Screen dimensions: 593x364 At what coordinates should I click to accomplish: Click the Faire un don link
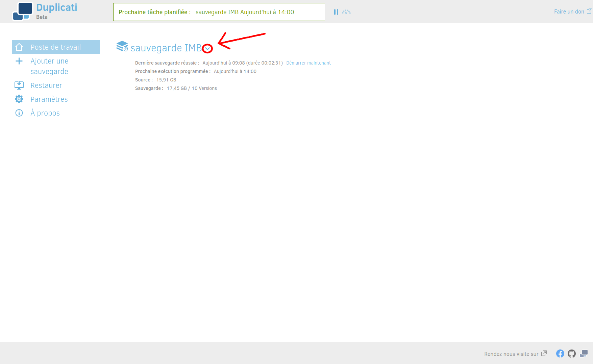point(569,11)
